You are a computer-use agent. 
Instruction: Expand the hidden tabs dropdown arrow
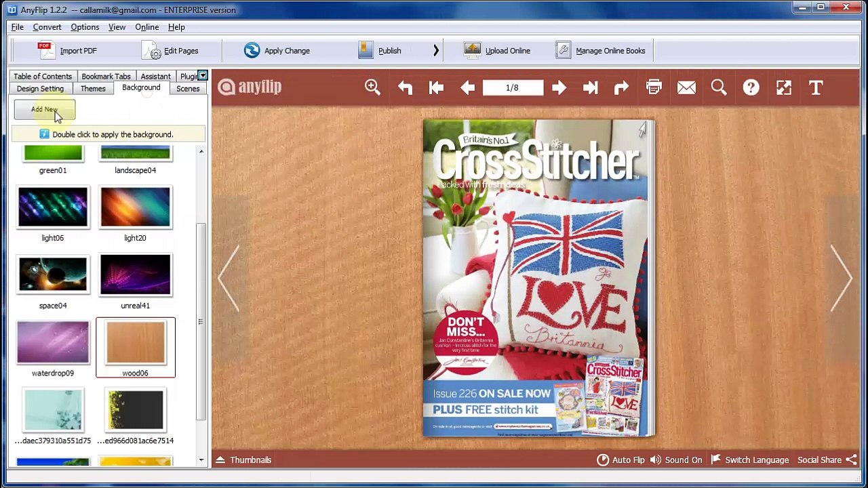point(202,75)
